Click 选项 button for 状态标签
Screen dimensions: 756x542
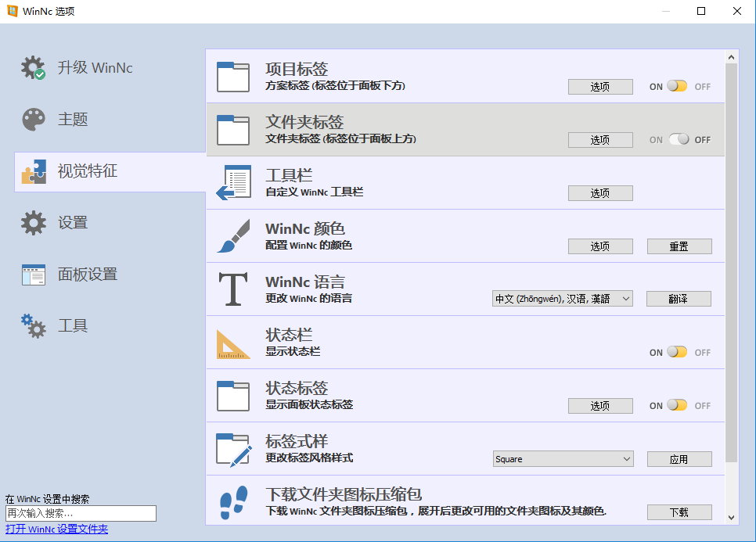tap(600, 406)
